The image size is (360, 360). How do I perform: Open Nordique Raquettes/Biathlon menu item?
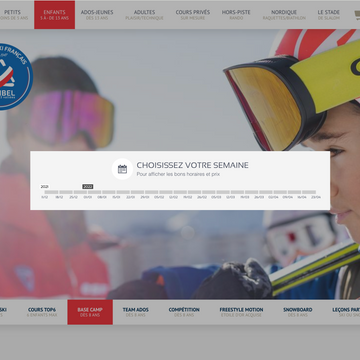click(x=284, y=15)
